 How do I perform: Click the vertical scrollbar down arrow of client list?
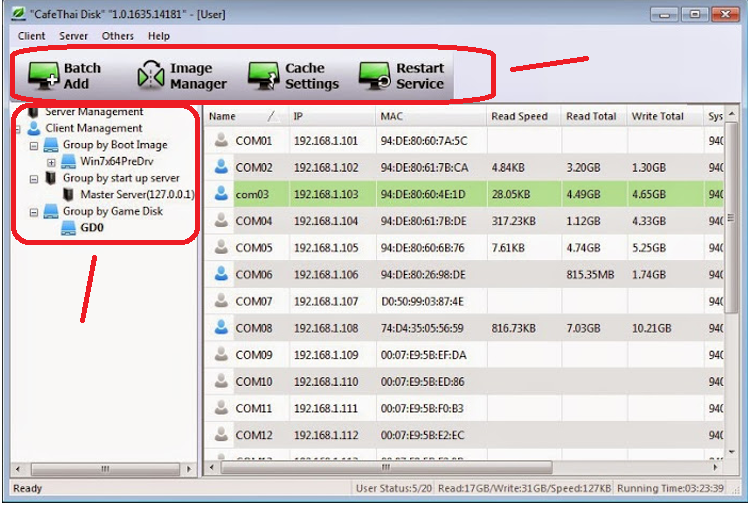point(732,452)
